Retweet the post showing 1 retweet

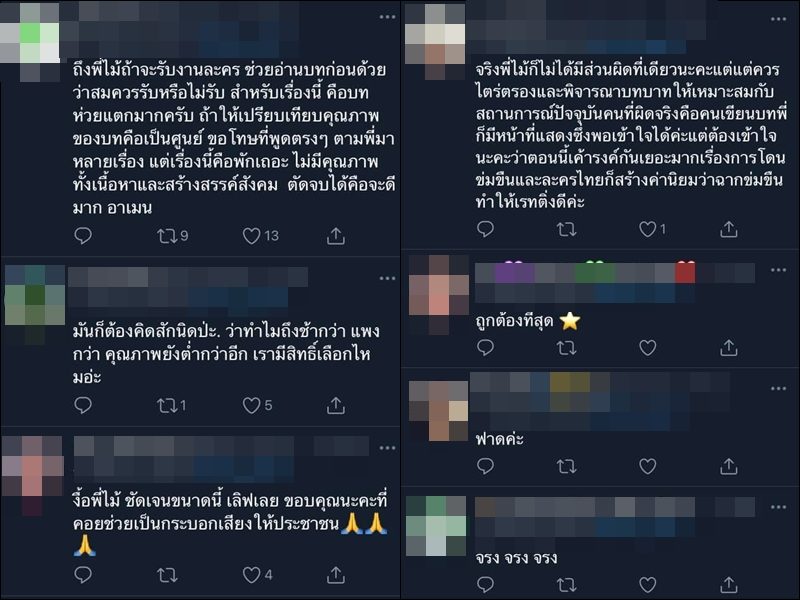167,406
